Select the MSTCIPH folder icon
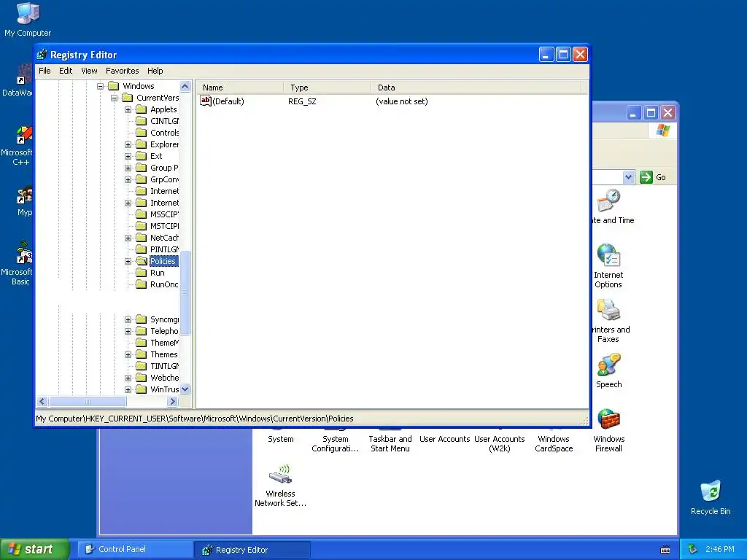This screenshot has height=560, width=747. point(141,226)
